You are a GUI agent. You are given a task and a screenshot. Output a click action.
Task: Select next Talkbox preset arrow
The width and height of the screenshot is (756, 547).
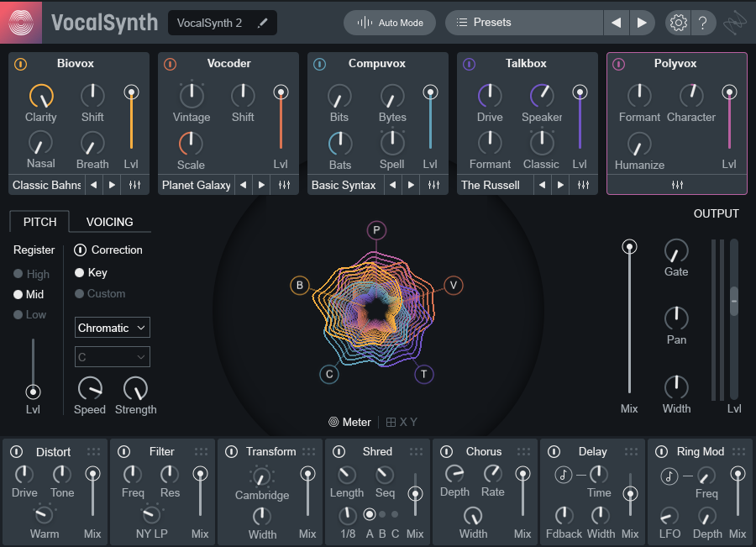[x=560, y=185]
